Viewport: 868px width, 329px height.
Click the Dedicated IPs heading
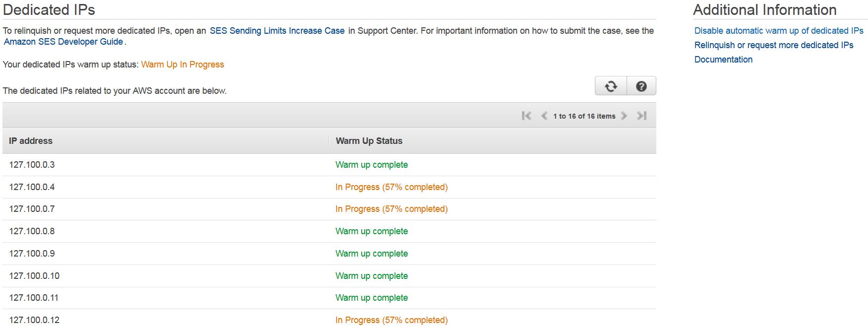pos(49,10)
